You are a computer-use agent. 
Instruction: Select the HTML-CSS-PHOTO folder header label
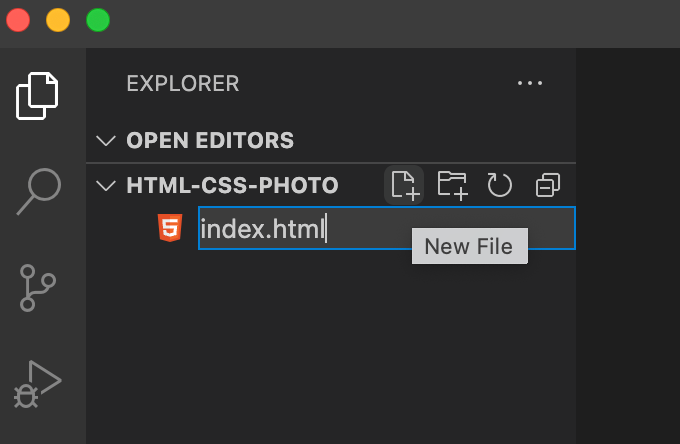tap(232, 185)
